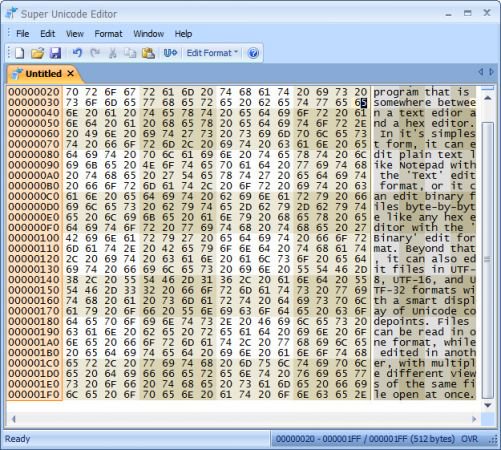Click the ASCII text 'ike Notepad with'
This screenshot has height=450, width=501.
point(425,165)
